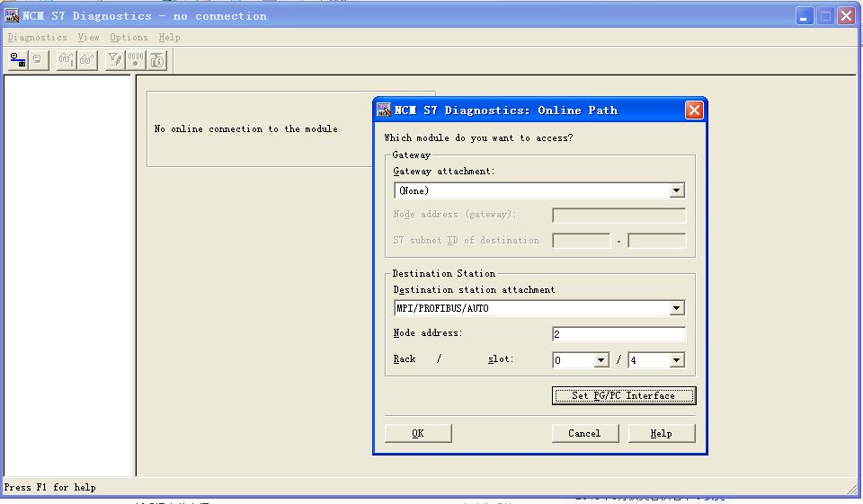Click the 'Rack' label
863x504 pixels.
(405, 358)
